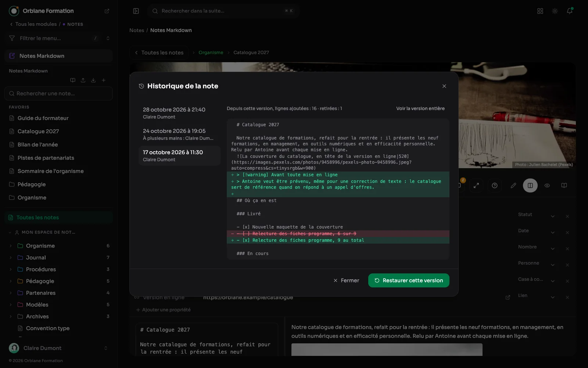The image size is (588, 368).
Task: Open the Claire Dumont user menu
Action: (59, 348)
